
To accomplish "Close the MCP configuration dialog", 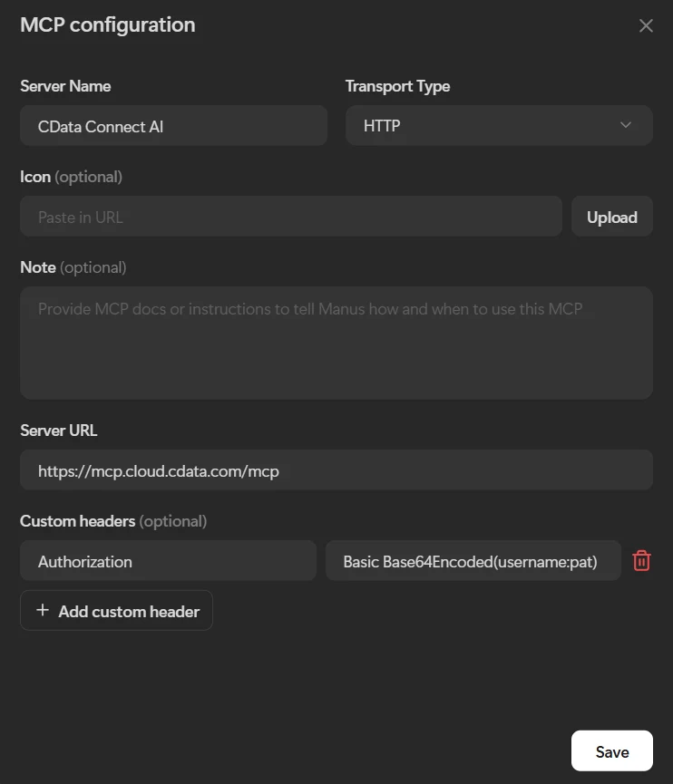I will (x=646, y=26).
